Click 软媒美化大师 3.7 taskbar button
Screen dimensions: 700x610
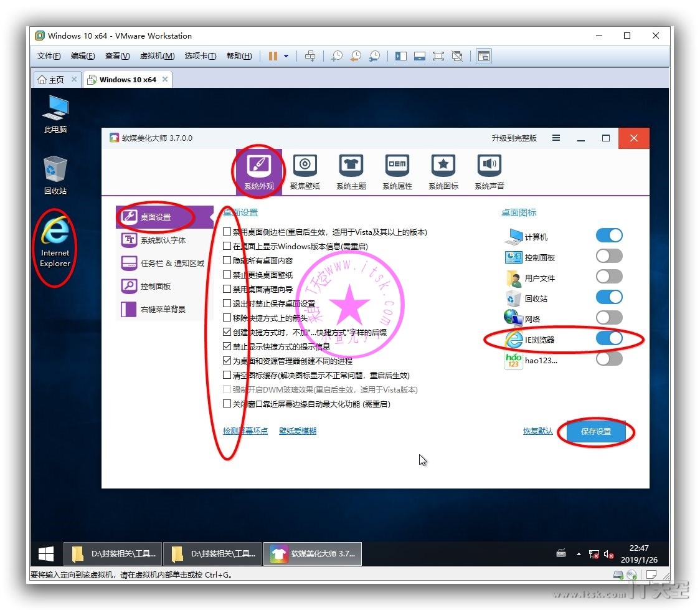tap(313, 554)
